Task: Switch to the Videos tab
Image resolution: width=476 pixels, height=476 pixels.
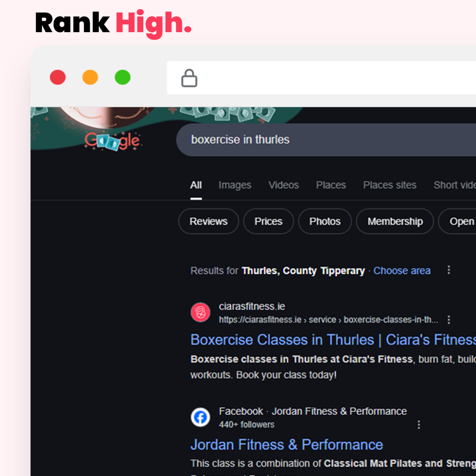Action: [x=283, y=185]
